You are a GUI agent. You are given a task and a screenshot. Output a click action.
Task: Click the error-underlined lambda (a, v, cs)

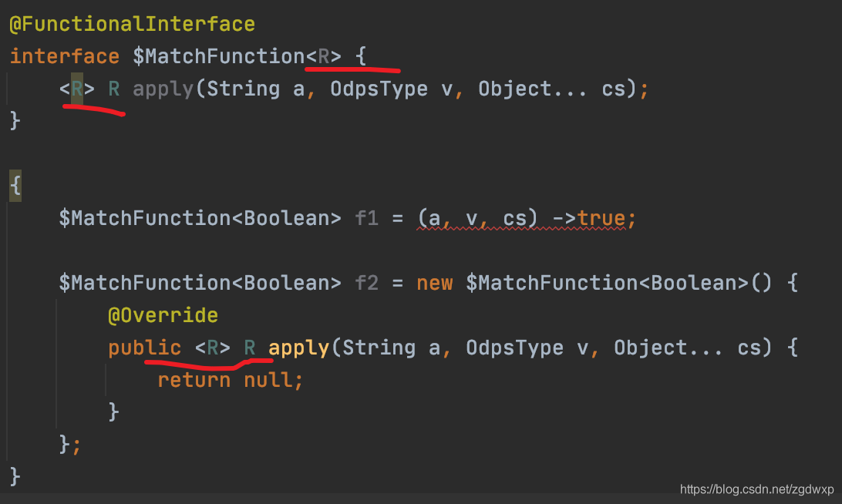pos(477,218)
